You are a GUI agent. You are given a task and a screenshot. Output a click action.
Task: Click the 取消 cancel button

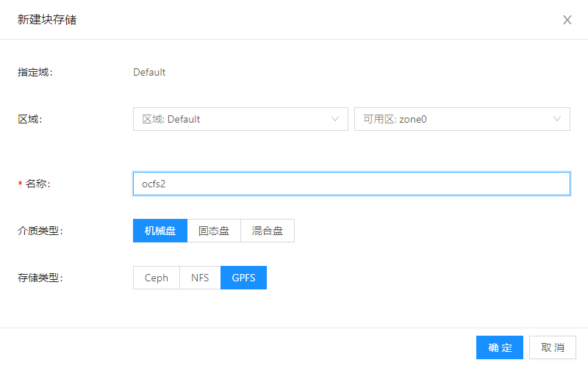pyautogui.click(x=553, y=347)
